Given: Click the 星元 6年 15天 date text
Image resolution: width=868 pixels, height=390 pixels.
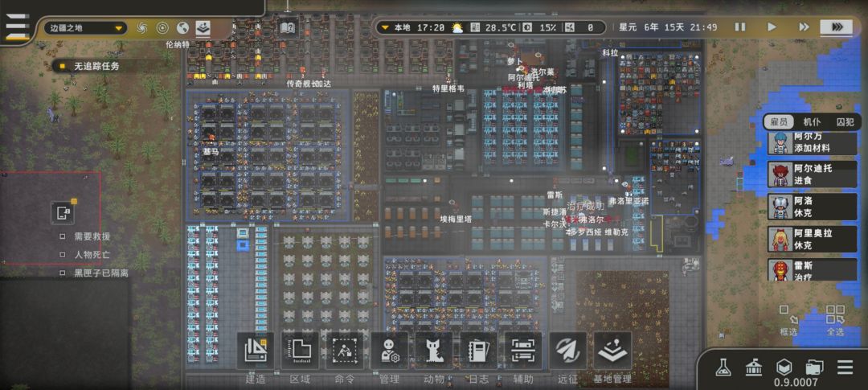Looking at the screenshot, I should click(x=668, y=27).
